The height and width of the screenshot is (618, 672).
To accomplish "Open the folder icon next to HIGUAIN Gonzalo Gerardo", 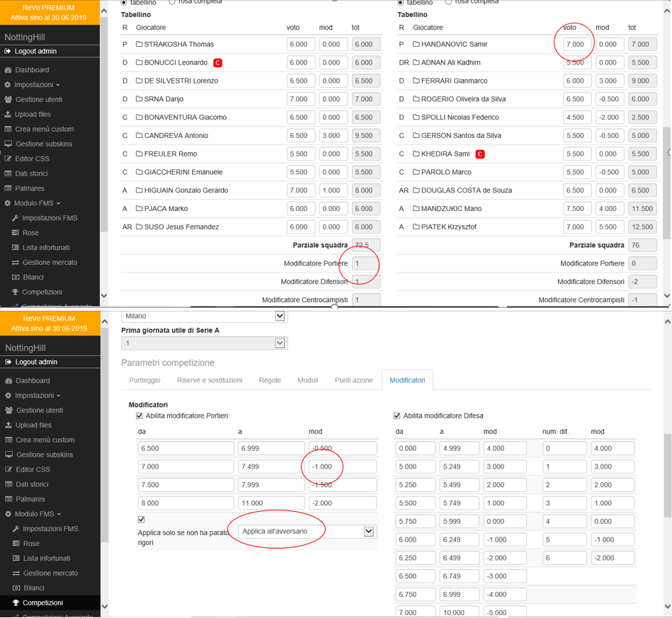I will coord(139,190).
